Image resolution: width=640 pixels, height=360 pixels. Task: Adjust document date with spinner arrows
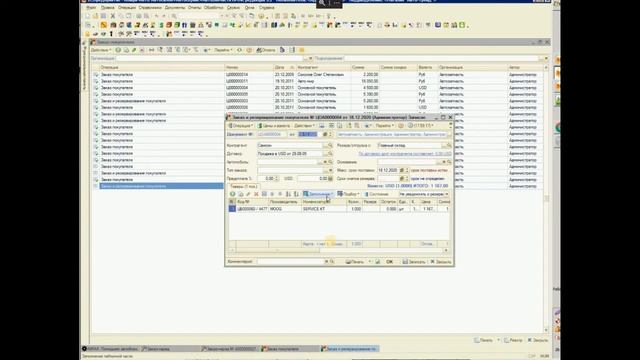[331, 134]
